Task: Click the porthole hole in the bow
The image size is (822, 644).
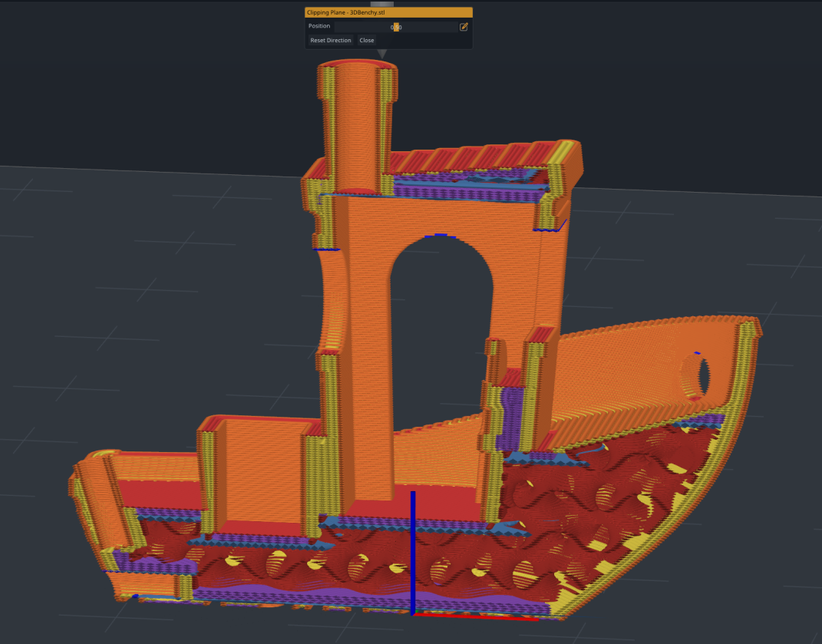Action: [705, 376]
